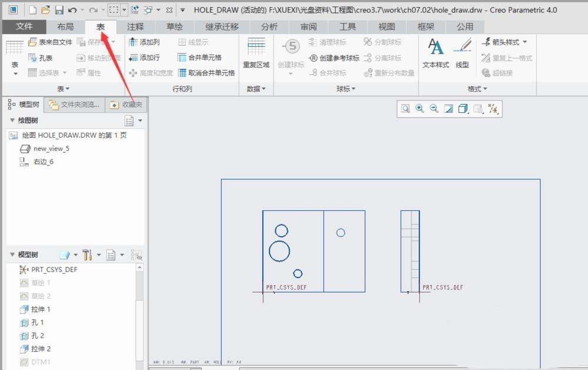Click the Undo icon in the quick access toolbar

point(73,8)
